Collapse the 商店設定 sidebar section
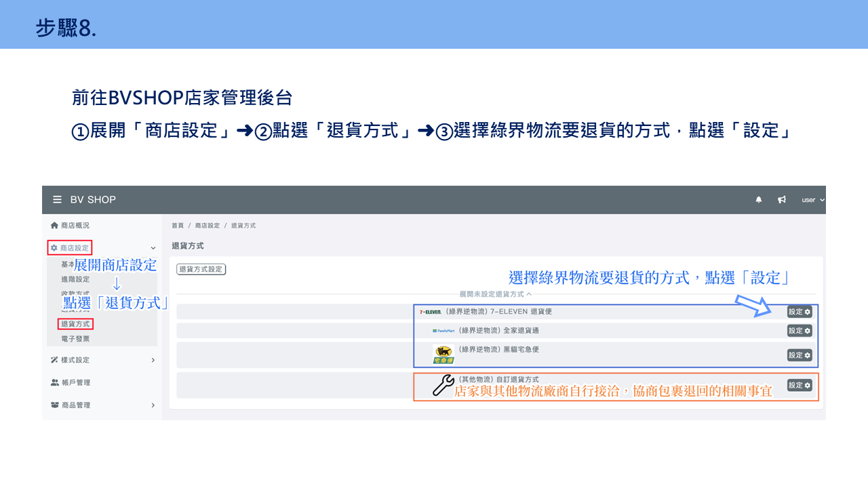The width and height of the screenshot is (868, 488). (153, 248)
